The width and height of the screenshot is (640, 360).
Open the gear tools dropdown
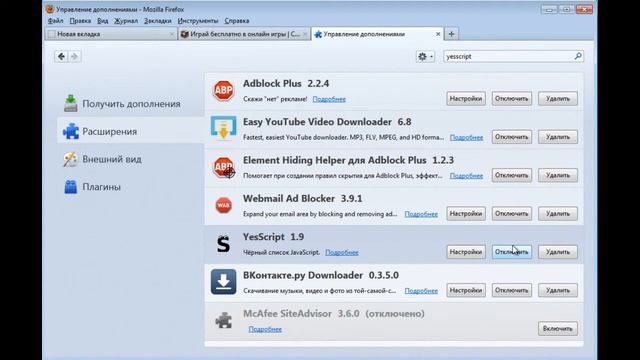tap(425, 56)
